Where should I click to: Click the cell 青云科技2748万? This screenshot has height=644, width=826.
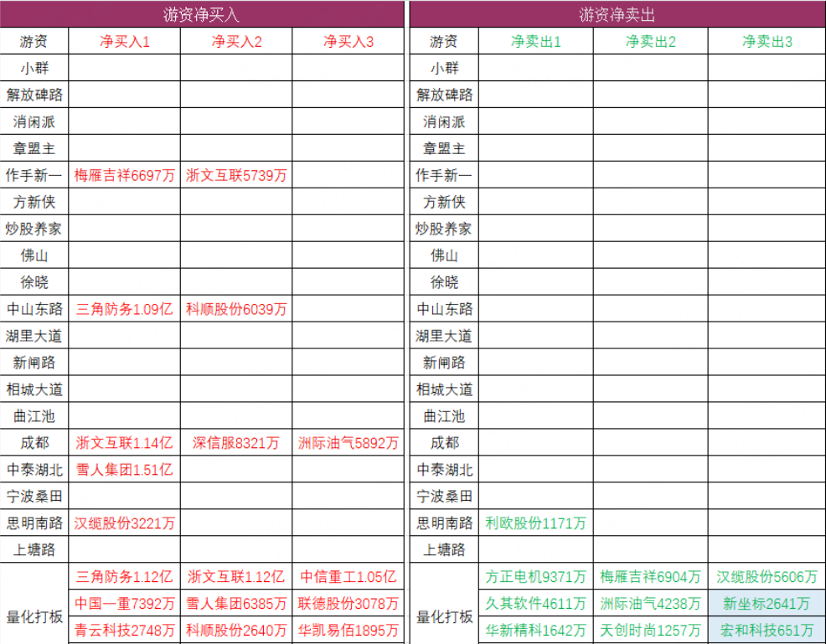coord(125,631)
